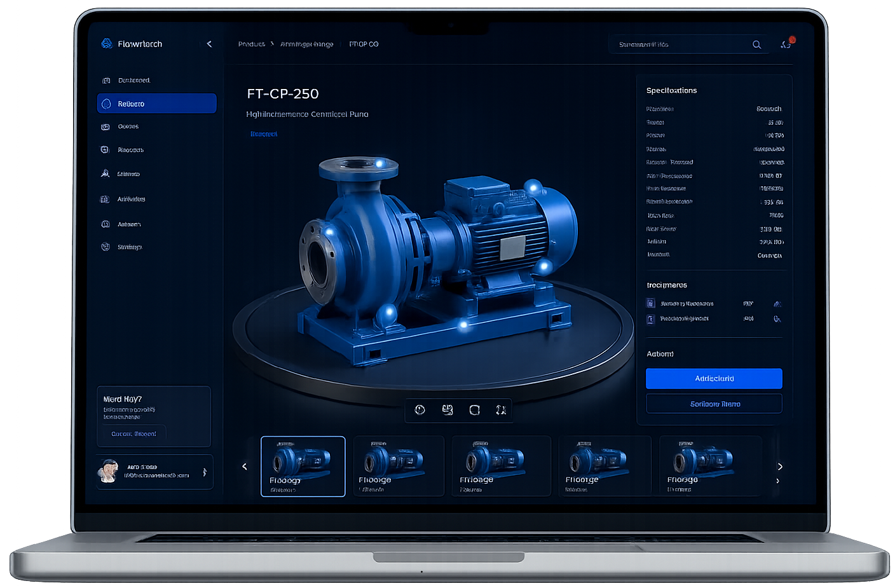Click the hotspot on the motor's lower right side
Image resolution: width=895 pixels, height=588 pixels.
point(543,266)
